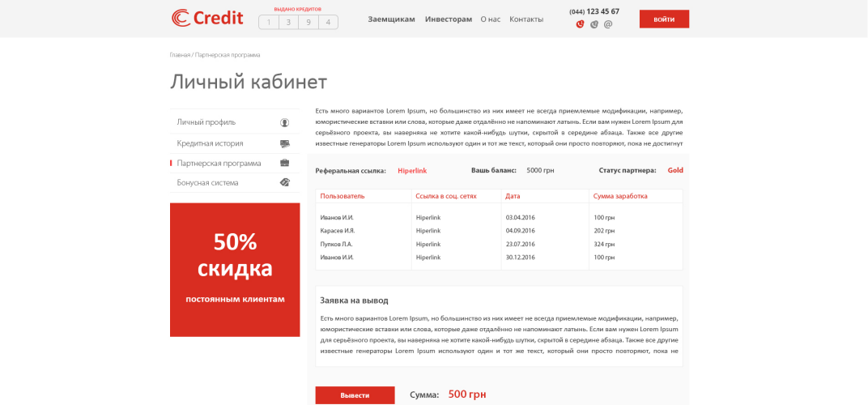Open the Заемщикам menu item
The image size is (868, 405).
tap(391, 19)
